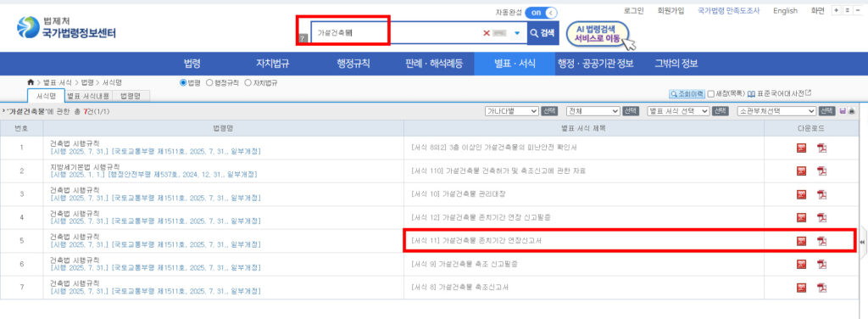Click the 로그인 link
The width and height of the screenshot is (868, 319).
coord(633,10)
